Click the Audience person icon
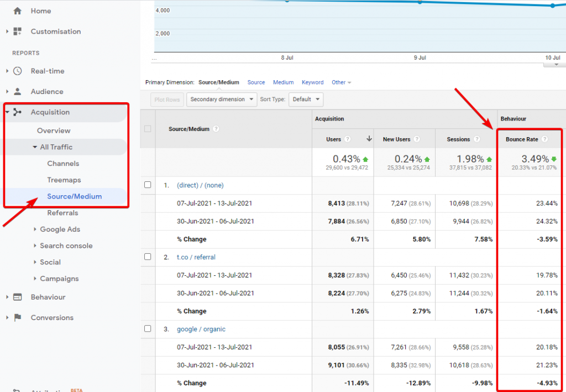 (18, 92)
